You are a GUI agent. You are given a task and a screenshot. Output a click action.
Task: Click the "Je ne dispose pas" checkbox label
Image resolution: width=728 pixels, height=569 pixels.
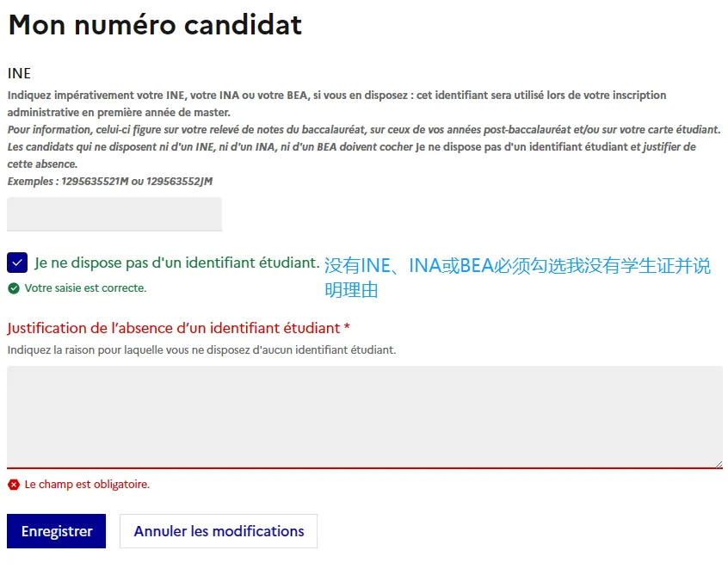pos(177,263)
